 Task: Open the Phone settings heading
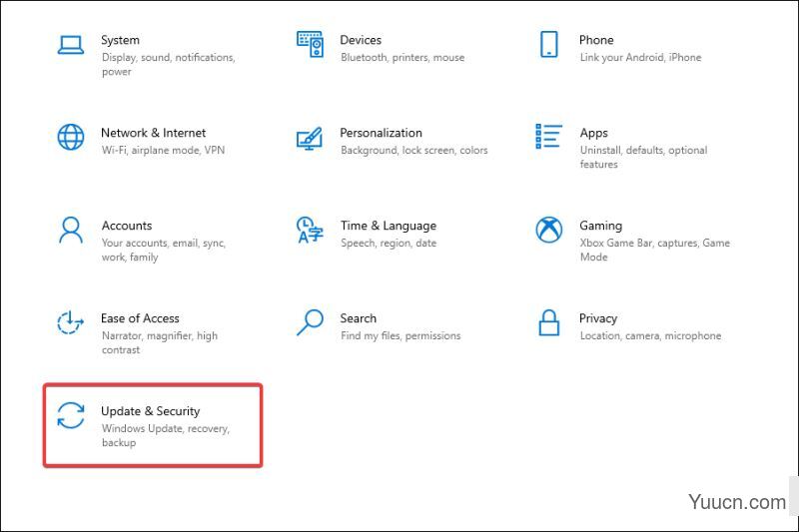(x=596, y=40)
